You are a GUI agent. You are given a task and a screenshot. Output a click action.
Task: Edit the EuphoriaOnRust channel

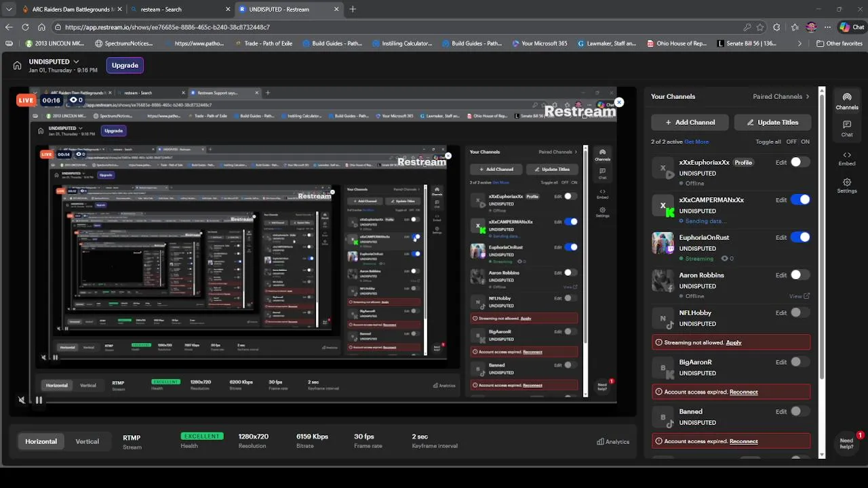pyautogui.click(x=781, y=238)
